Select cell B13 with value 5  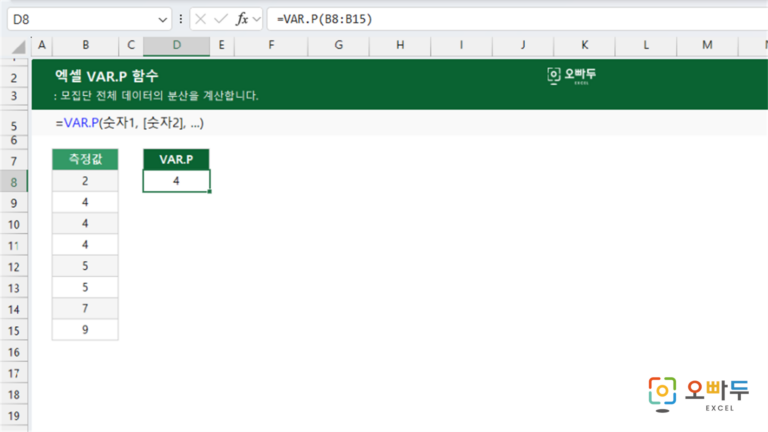(x=85, y=287)
